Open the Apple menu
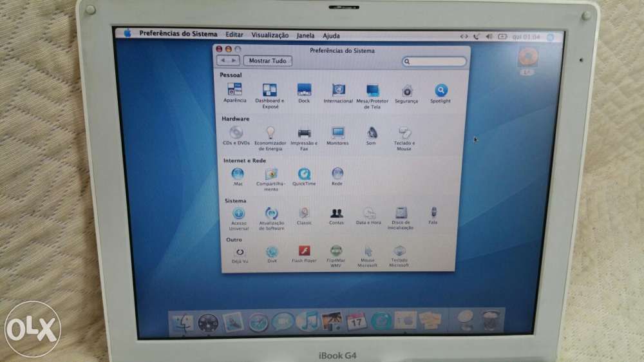This screenshot has width=644, height=362. coord(128,33)
